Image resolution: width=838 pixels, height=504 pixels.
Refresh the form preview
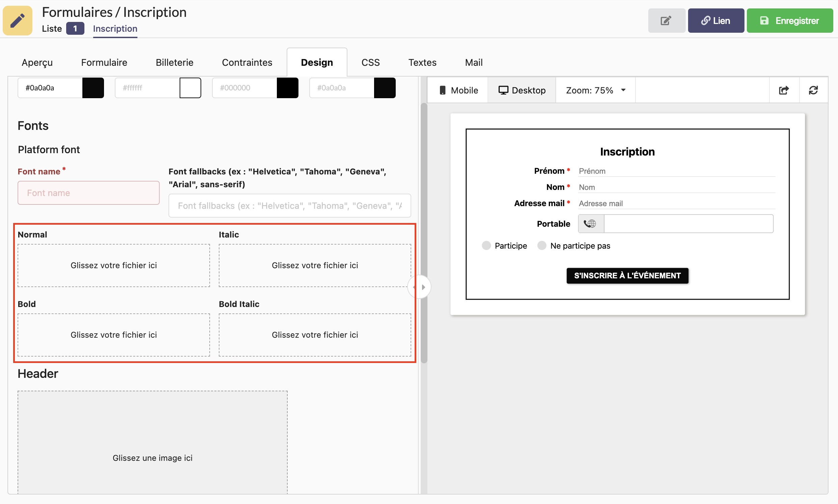813,90
